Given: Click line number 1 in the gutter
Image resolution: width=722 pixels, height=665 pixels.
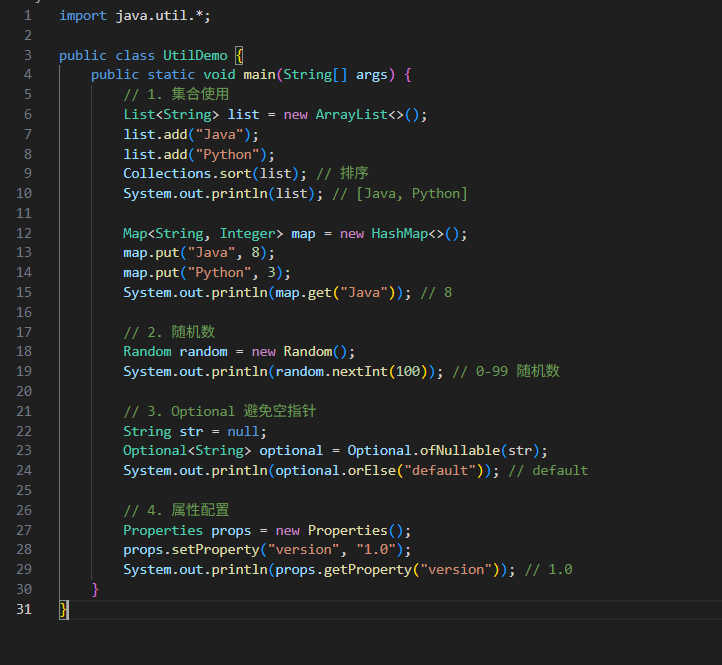Looking at the screenshot, I should (x=27, y=16).
